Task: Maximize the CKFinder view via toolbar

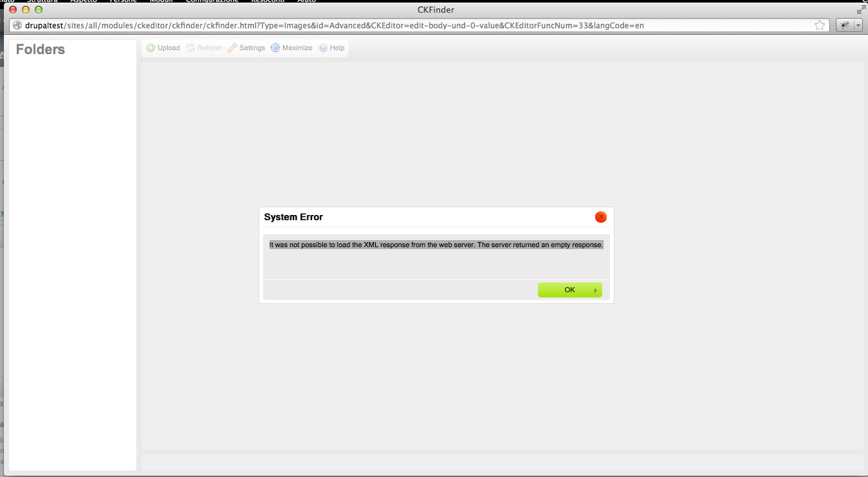Action: [x=291, y=48]
